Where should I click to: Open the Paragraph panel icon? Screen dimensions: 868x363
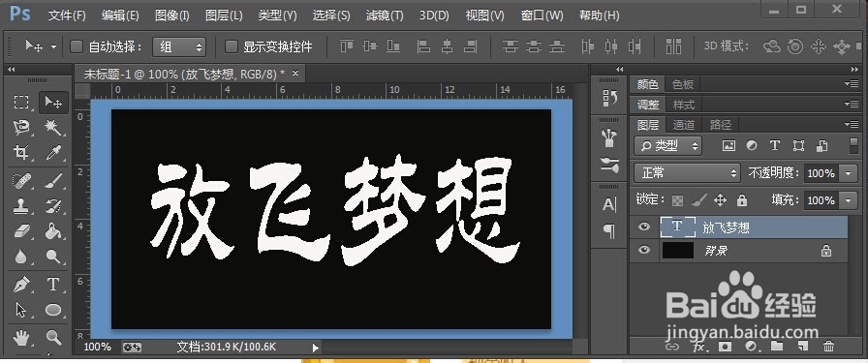pyautogui.click(x=609, y=231)
